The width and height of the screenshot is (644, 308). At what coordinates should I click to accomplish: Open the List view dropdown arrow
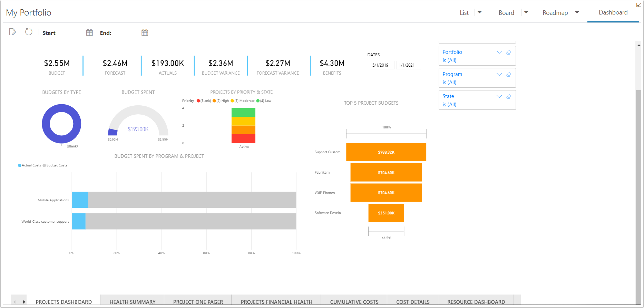[x=479, y=12]
